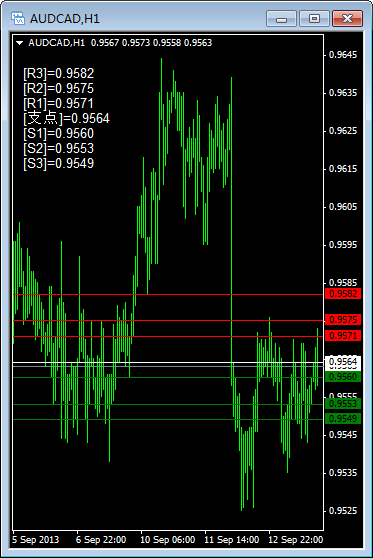Close the AUDCAD,H1 chart window
Image resolution: width=373 pixels, height=558 pixels.
click(347, 19)
